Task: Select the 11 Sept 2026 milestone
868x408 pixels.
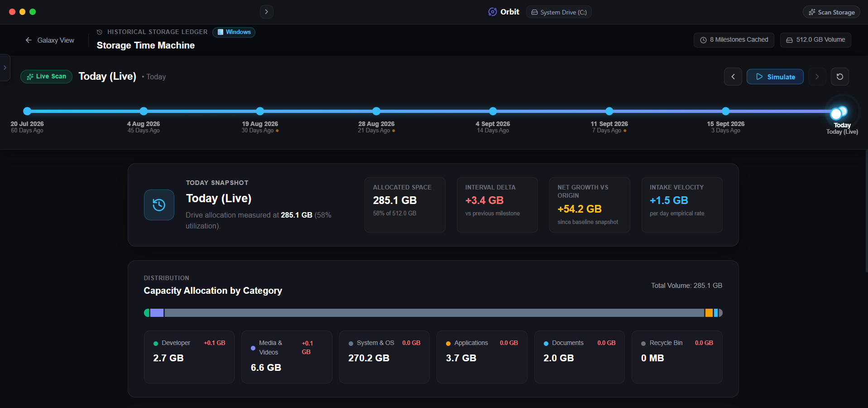Action: click(x=609, y=111)
